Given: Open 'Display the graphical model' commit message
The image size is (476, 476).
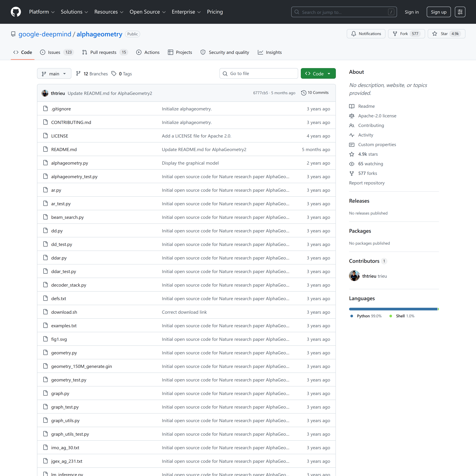Looking at the screenshot, I should [x=190, y=163].
